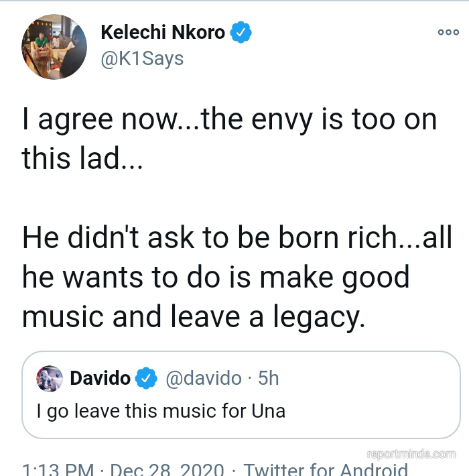Click Kelechi Nkoro's verified badge
The image size is (469, 476).
pos(241,32)
